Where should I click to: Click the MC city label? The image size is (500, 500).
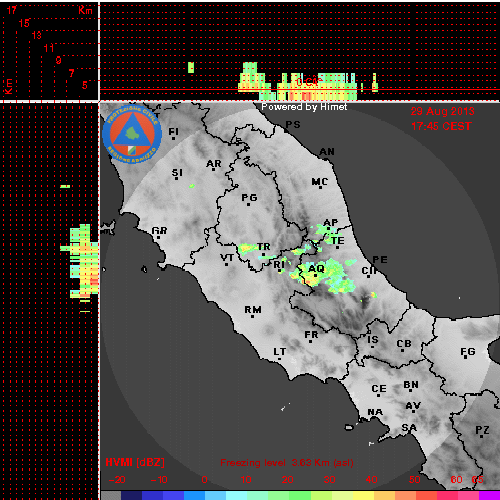tap(320, 182)
